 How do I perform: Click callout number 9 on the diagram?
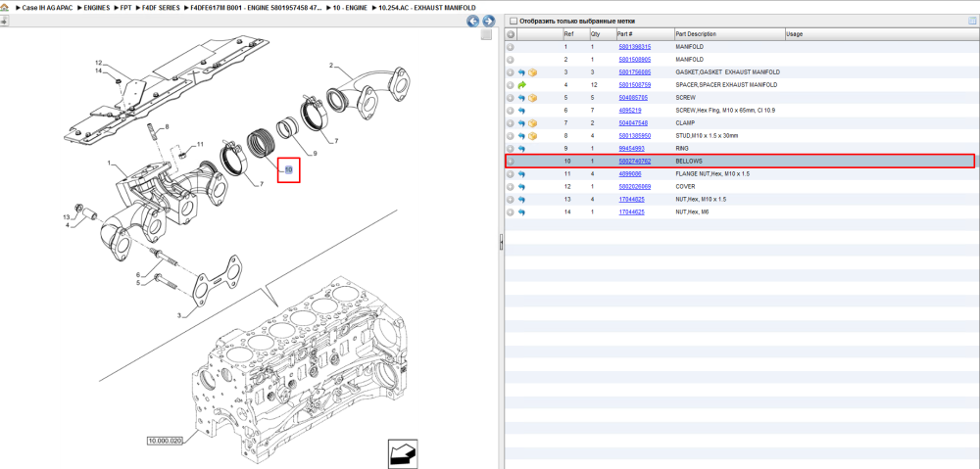[315, 153]
